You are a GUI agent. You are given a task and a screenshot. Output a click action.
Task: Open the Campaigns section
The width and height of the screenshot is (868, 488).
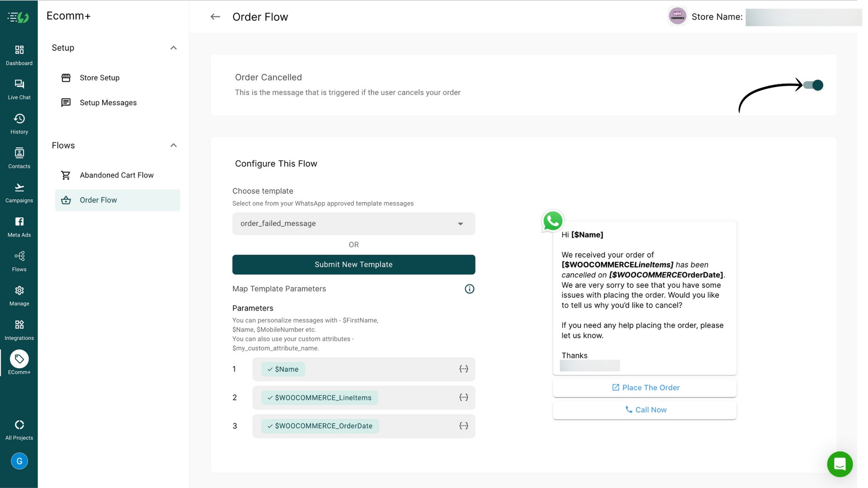coord(19,191)
